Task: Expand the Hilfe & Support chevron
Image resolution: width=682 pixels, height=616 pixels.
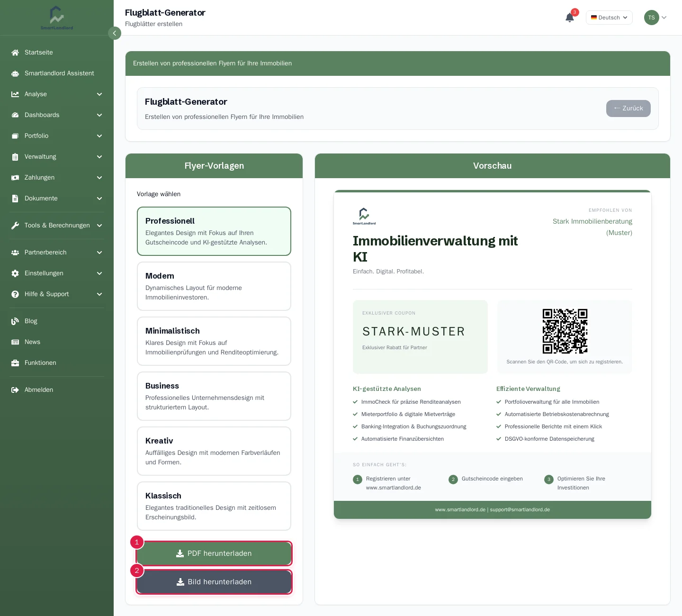Action: coord(99,294)
